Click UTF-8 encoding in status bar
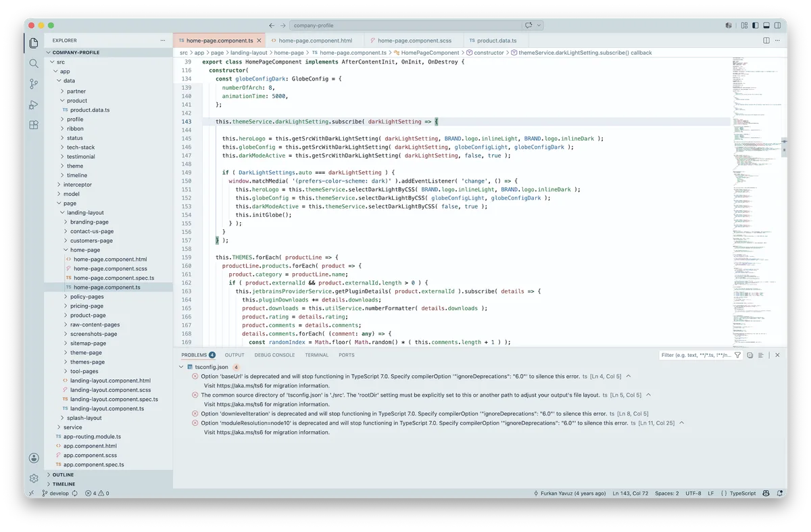811x532 pixels. pyautogui.click(x=693, y=493)
